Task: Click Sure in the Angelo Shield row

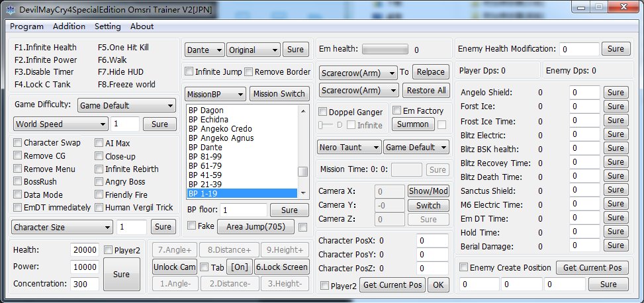Action: [x=616, y=93]
